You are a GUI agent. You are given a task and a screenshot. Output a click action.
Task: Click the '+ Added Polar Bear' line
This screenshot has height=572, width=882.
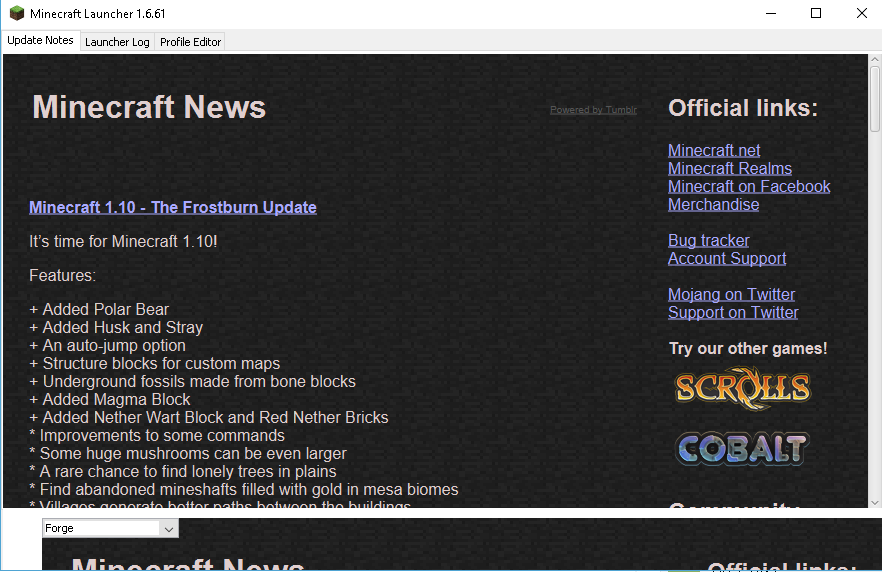[x=99, y=309]
